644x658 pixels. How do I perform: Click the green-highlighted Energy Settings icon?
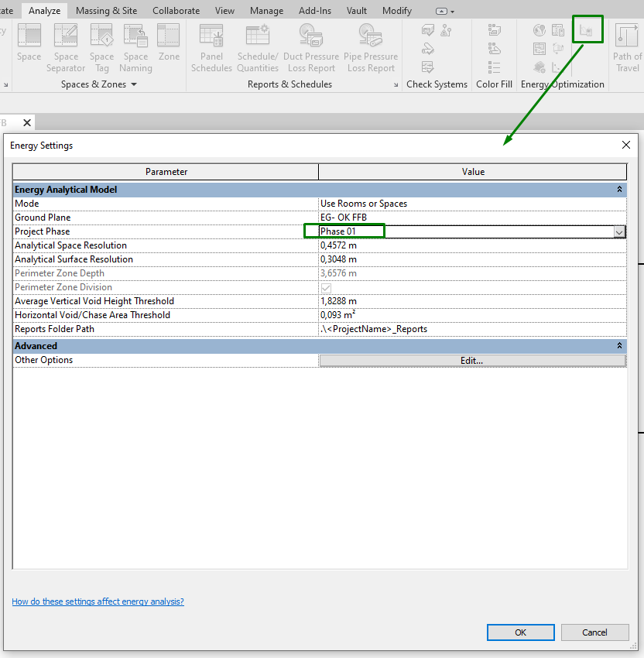(x=588, y=29)
